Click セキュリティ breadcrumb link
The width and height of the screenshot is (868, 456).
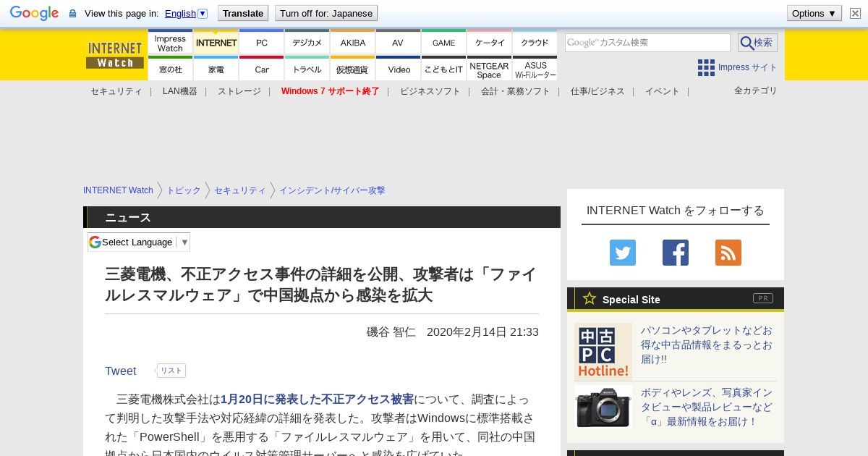(x=239, y=190)
